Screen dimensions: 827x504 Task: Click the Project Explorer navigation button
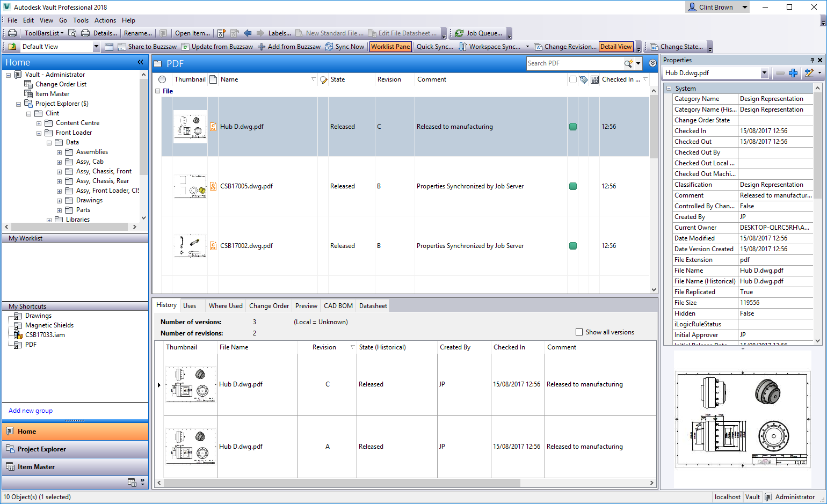(75, 449)
